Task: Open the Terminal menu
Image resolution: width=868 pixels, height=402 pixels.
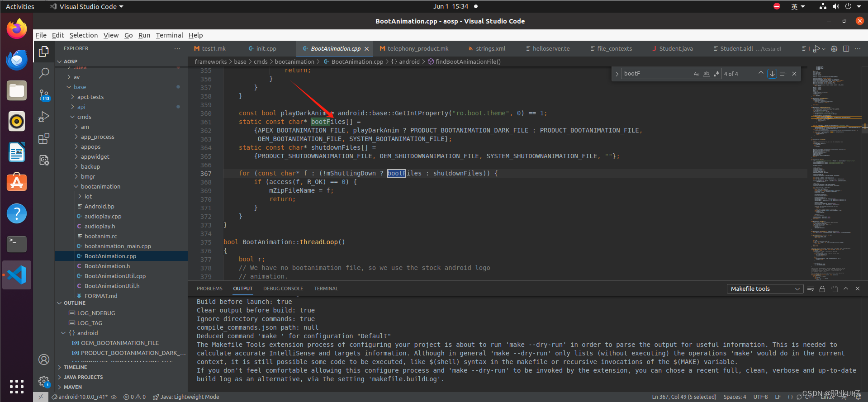Action: (169, 35)
